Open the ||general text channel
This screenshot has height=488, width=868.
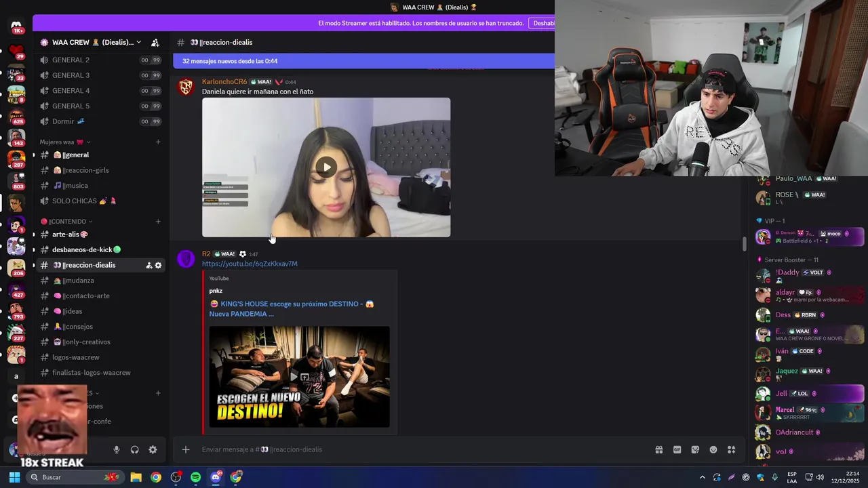(100, 155)
